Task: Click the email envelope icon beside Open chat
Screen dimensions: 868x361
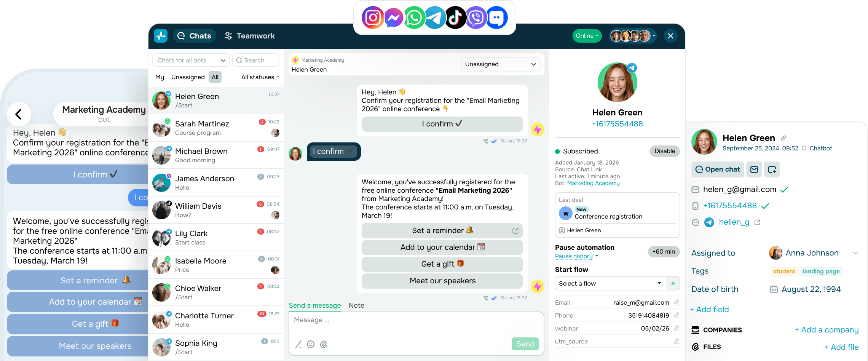Action: tap(754, 169)
